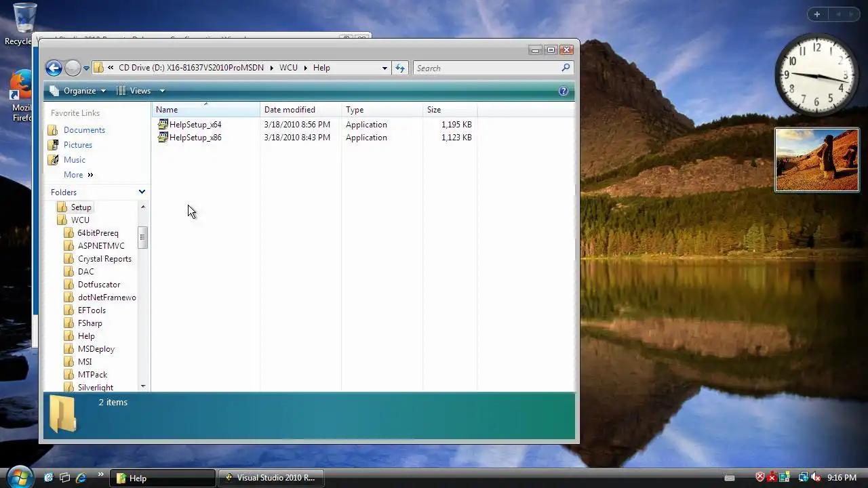Expand the Views dropdown arrow
Viewport: 868px width, 488px height.
162,91
